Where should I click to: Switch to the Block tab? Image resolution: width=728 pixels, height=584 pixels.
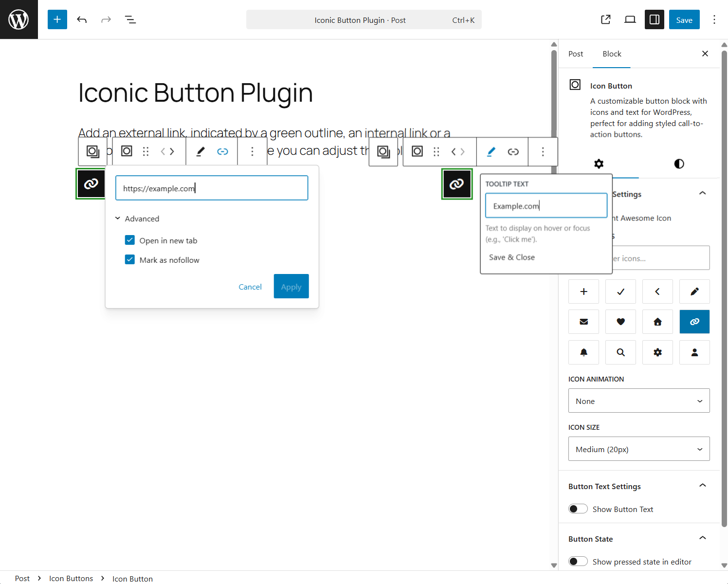pos(612,54)
